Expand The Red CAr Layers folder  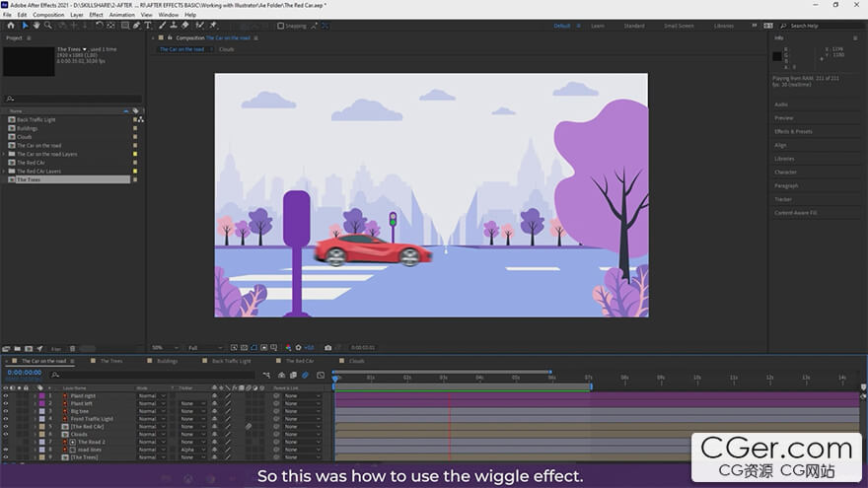tap(5, 171)
